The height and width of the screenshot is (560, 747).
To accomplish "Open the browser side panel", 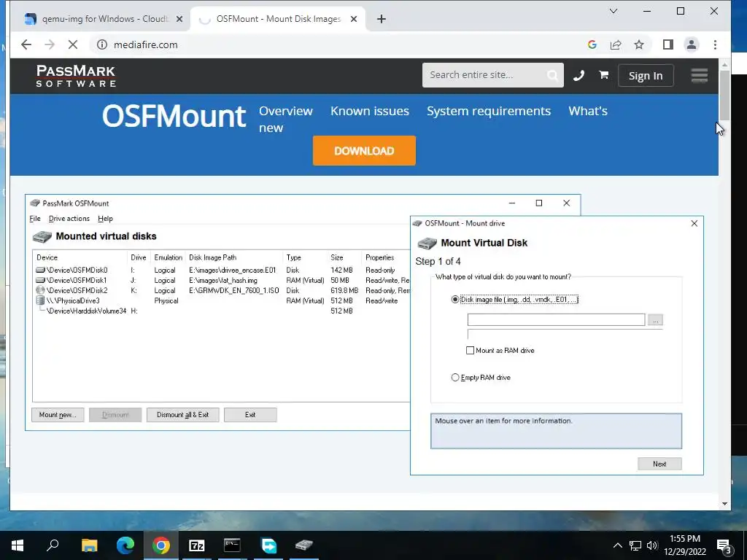I will point(668,44).
